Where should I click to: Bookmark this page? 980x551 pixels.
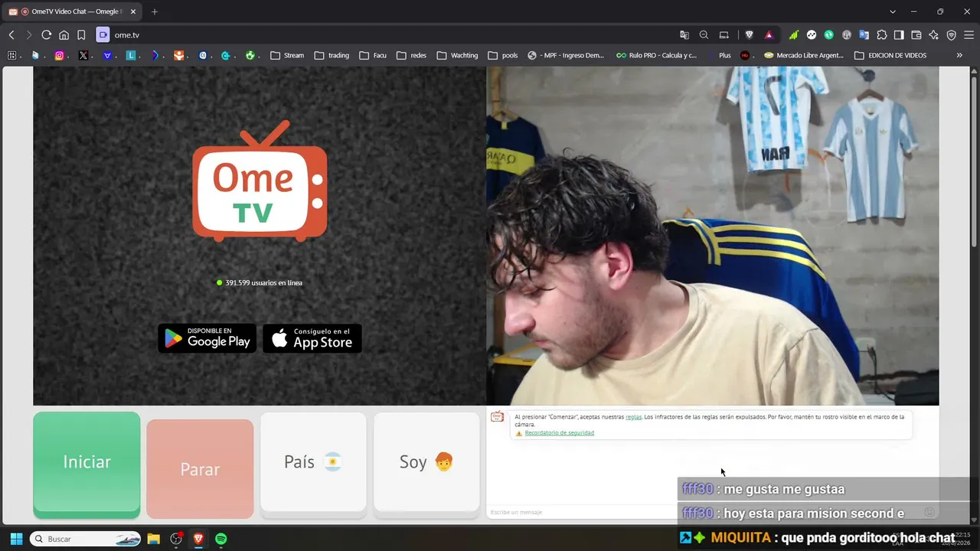81,35
